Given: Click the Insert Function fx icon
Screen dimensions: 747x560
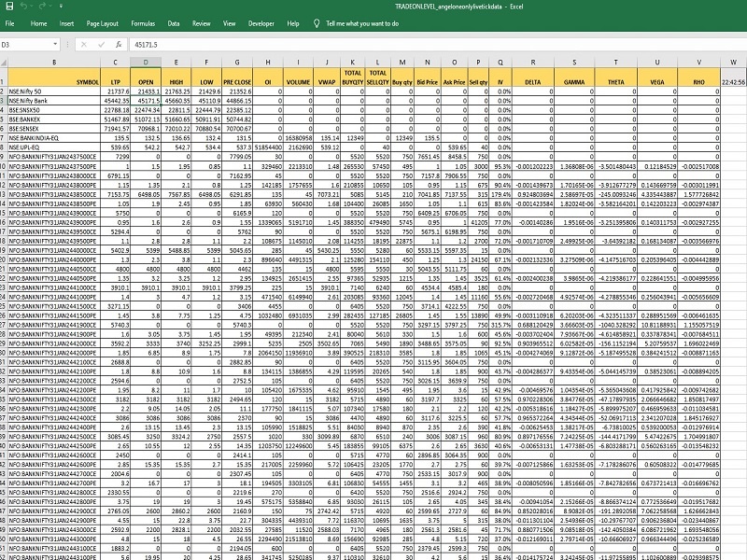Looking at the screenshot, I should 119,44.
